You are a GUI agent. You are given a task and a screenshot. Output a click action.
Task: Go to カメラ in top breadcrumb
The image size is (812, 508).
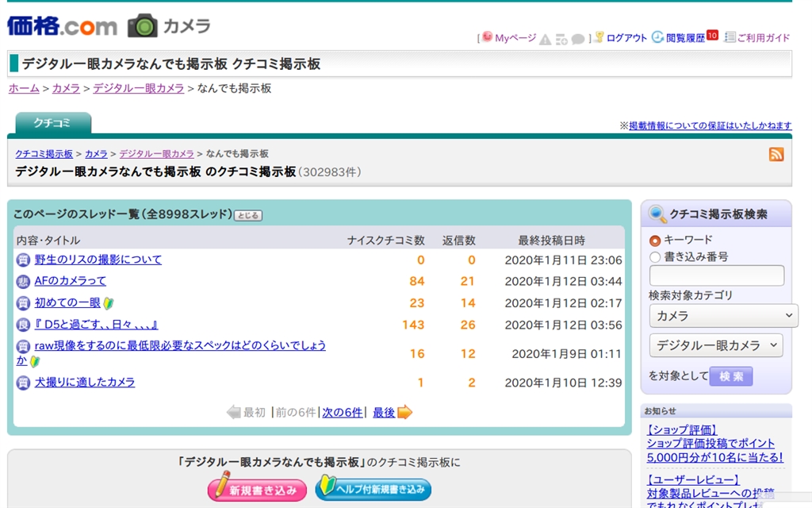tap(67, 88)
